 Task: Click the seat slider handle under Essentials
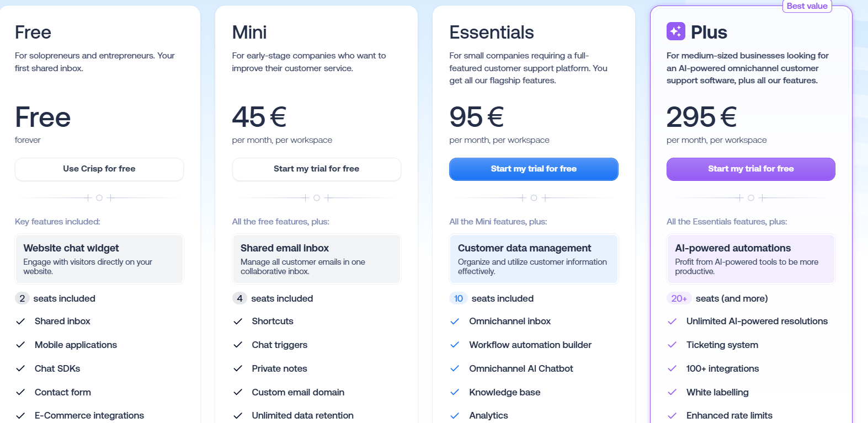534,197
